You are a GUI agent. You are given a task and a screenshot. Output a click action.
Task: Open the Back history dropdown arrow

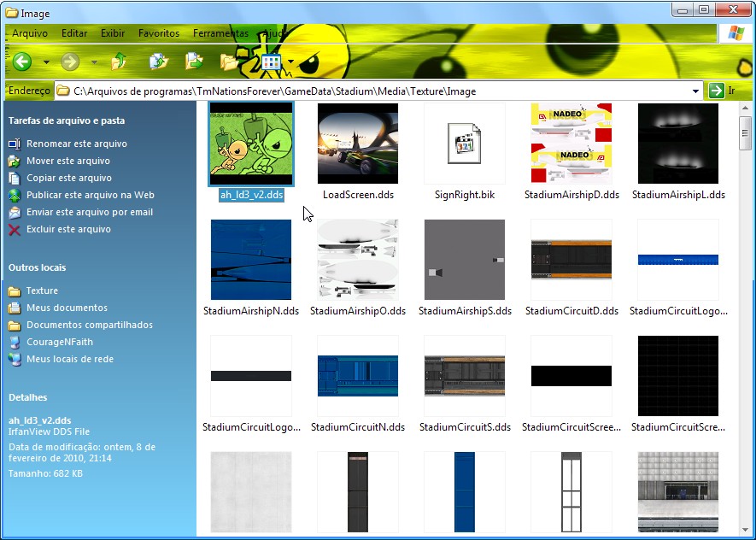click(x=46, y=62)
